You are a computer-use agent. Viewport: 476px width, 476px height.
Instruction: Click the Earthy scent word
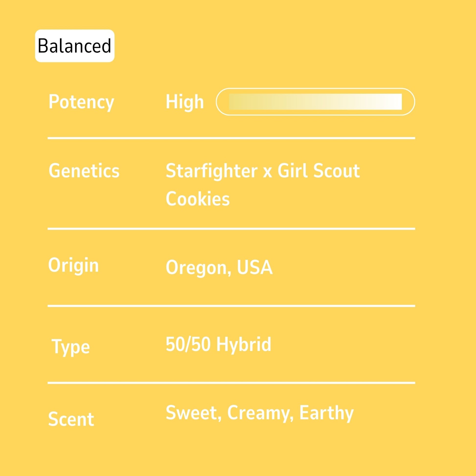point(326,413)
